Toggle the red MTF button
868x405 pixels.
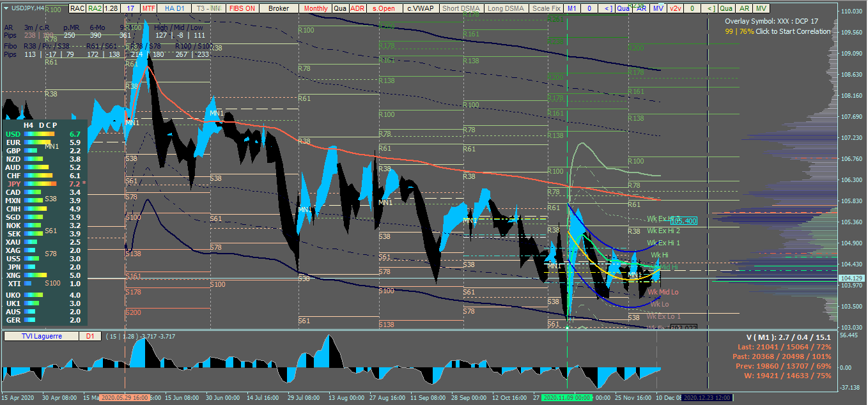pos(149,8)
